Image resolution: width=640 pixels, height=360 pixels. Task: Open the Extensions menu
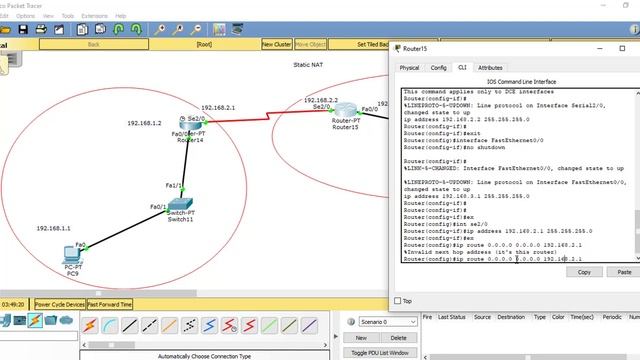(94, 16)
